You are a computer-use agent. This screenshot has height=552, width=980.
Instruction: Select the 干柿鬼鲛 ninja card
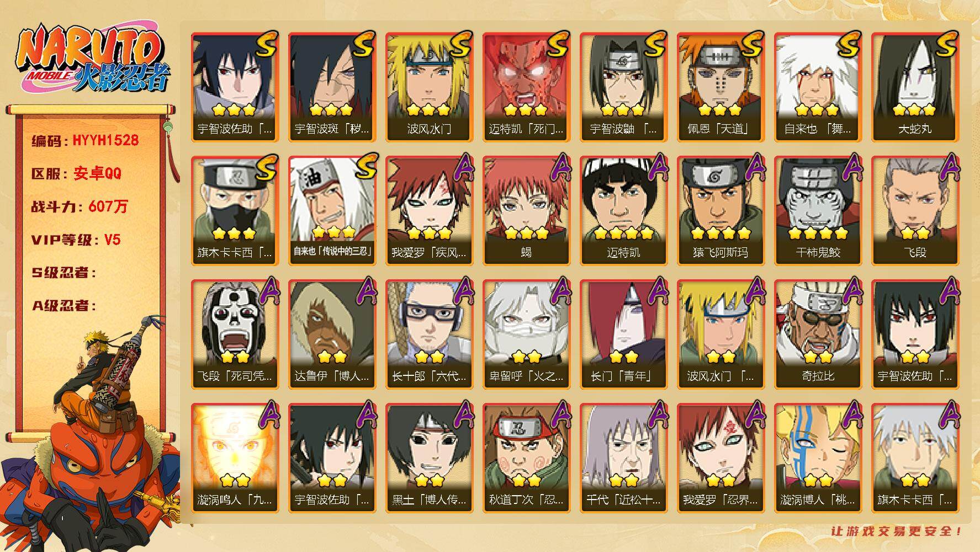click(818, 211)
